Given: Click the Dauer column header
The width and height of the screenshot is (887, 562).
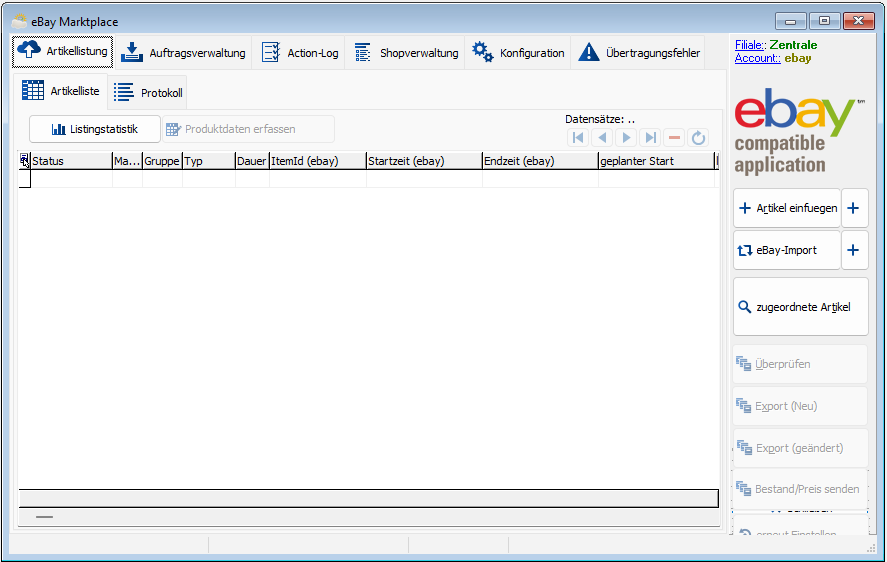Looking at the screenshot, I should (252, 161).
